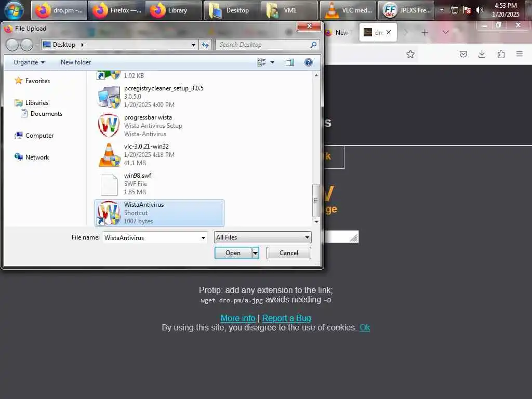Go forward in File Upload dialog
532x399 pixels.
point(27,45)
